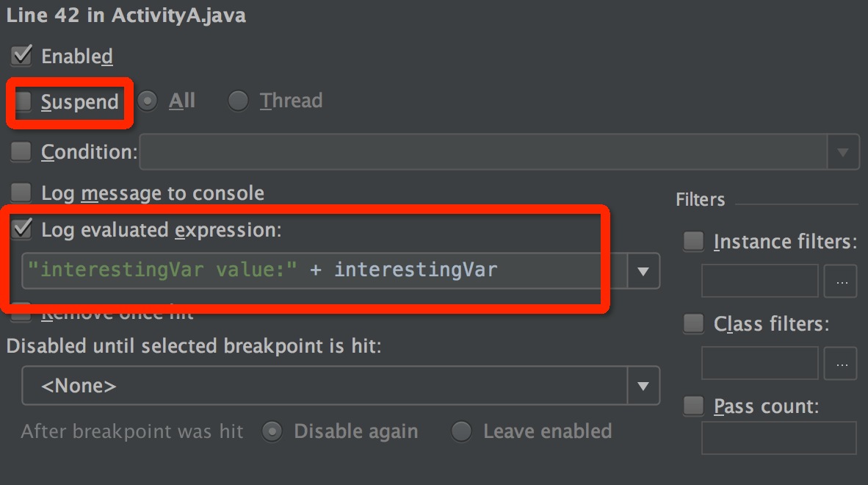Check Log message to console
The height and width of the screenshot is (485, 868).
[21, 193]
